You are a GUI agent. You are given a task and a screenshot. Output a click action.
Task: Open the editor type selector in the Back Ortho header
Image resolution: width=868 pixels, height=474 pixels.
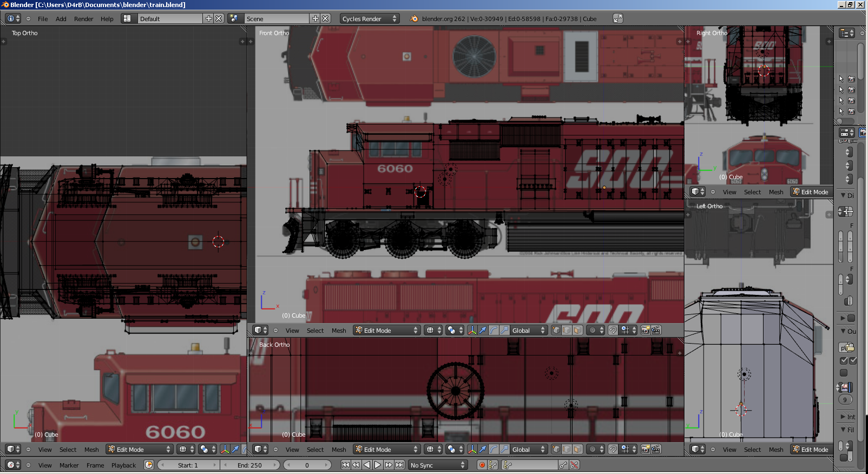[261, 449]
